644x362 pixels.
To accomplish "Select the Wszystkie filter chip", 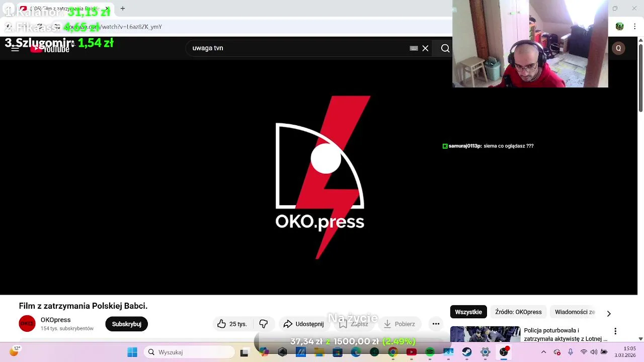I will pyautogui.click(x=468, y=312).
